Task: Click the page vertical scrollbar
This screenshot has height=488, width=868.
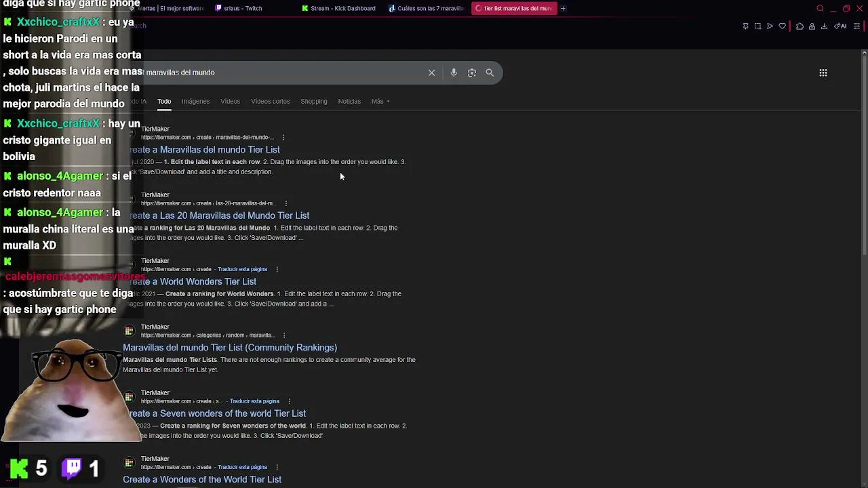Action: pyautogui.click(x=865, y=154)
